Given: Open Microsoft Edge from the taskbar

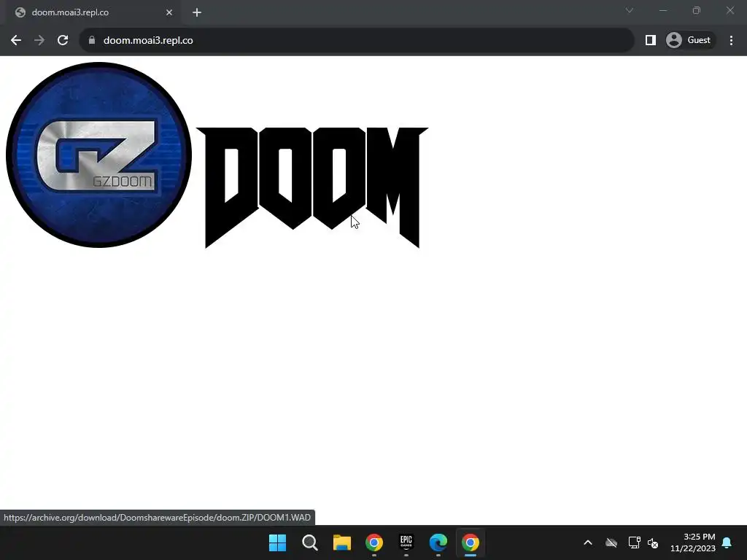Looking at the screenshot, I should [x=438, y=542].
